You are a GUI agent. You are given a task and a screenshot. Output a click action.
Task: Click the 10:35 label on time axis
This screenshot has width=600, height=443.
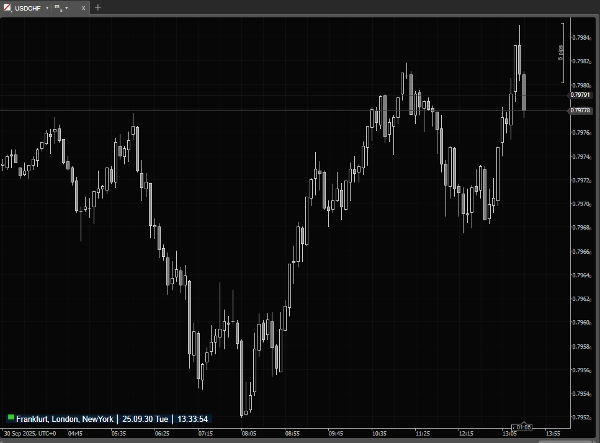(379, 434)
